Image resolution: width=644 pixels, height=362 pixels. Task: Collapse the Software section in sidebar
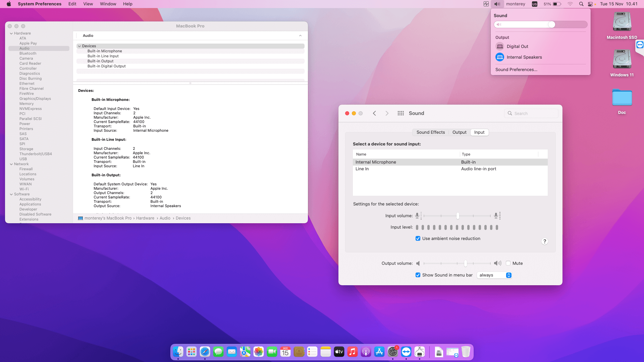click(x=11, y=194)
